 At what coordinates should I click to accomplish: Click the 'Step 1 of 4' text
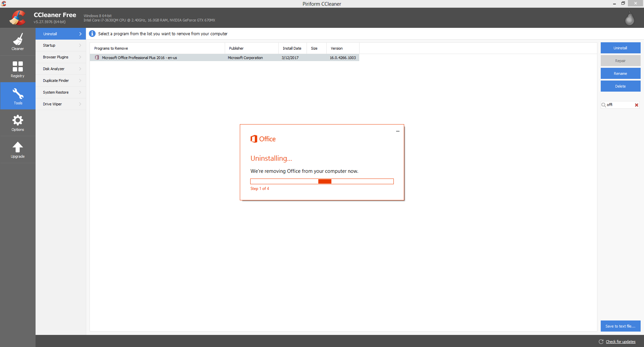click(x=260, y=189)
